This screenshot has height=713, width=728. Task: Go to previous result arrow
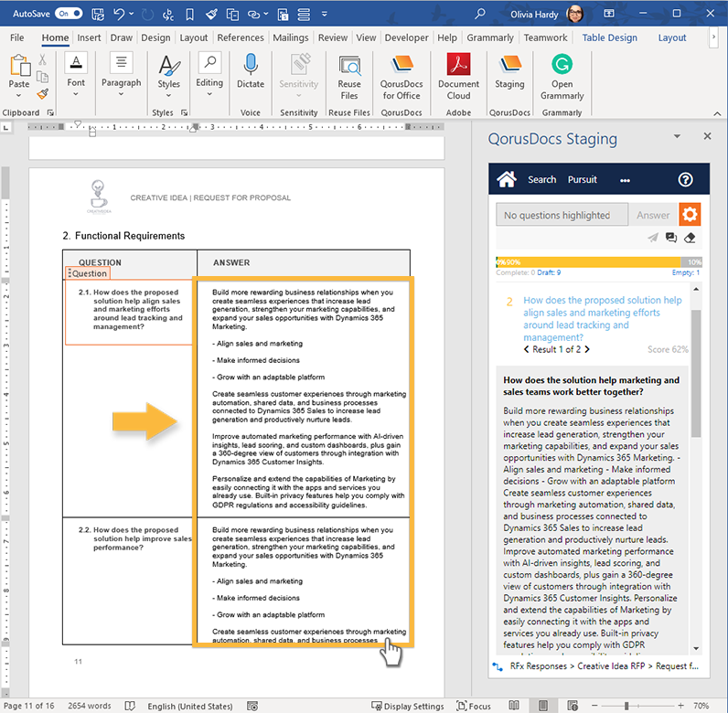pos(526,349)
